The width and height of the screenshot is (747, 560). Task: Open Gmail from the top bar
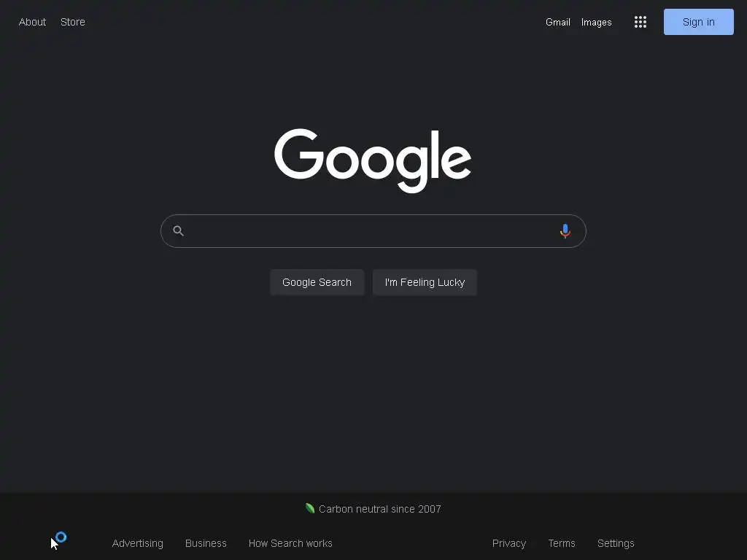pyautogui.click(x=558, y=22)
